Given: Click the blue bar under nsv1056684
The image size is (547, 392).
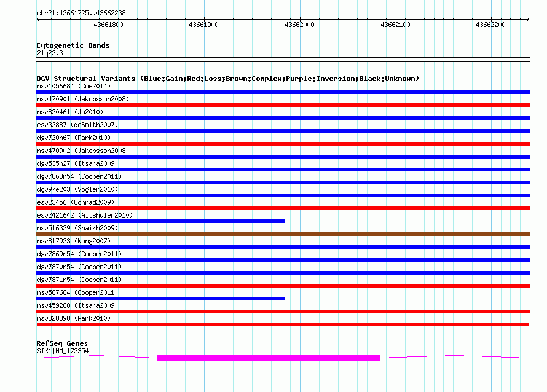Looking at the screenshot, I should 283,92.
